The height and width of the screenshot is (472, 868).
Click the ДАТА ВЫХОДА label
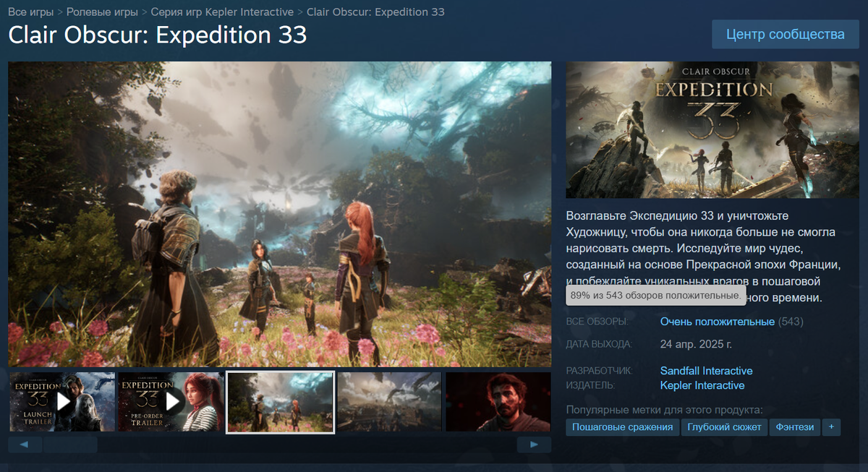coord(599,344)
